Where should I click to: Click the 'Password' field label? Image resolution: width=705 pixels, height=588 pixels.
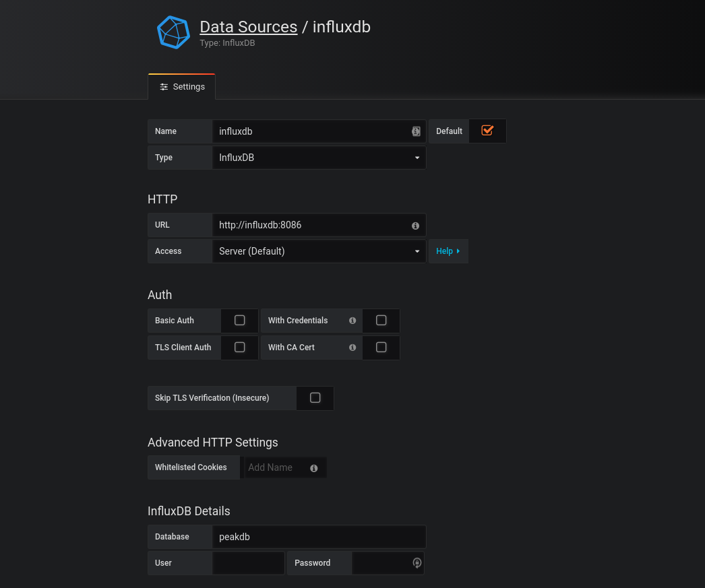pyautogui.click(x=312, y=563)
